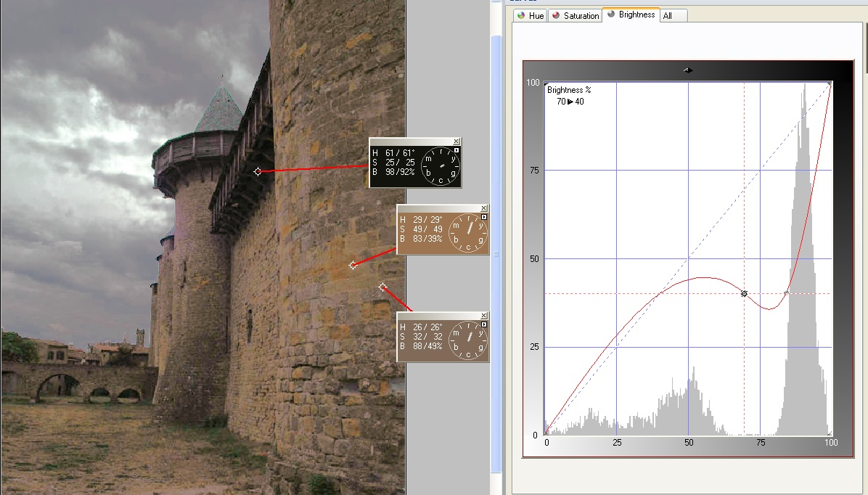Select the gray curve point near 84
The height and width of the screenshot is (495, 868).
click(x=786, y=293)
